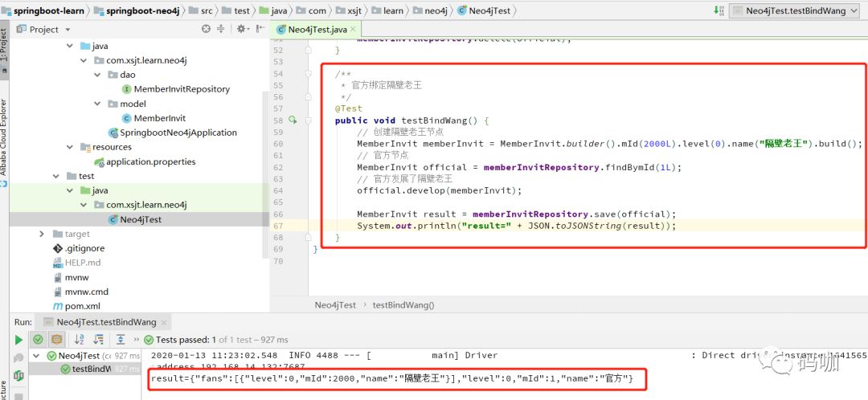Open the Neo4jTest.testBindWang run configuration dropdown

pos(796,10)
